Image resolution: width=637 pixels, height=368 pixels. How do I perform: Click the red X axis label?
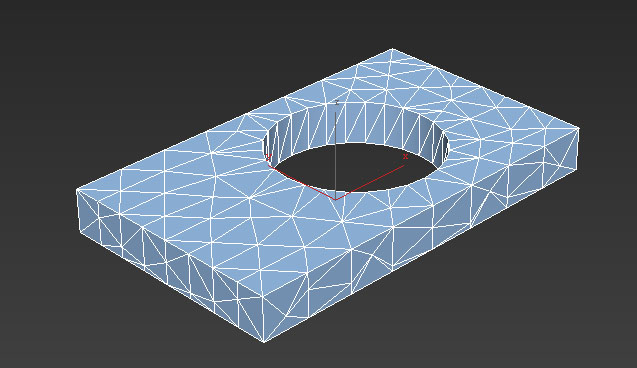[x=405, y=156]
